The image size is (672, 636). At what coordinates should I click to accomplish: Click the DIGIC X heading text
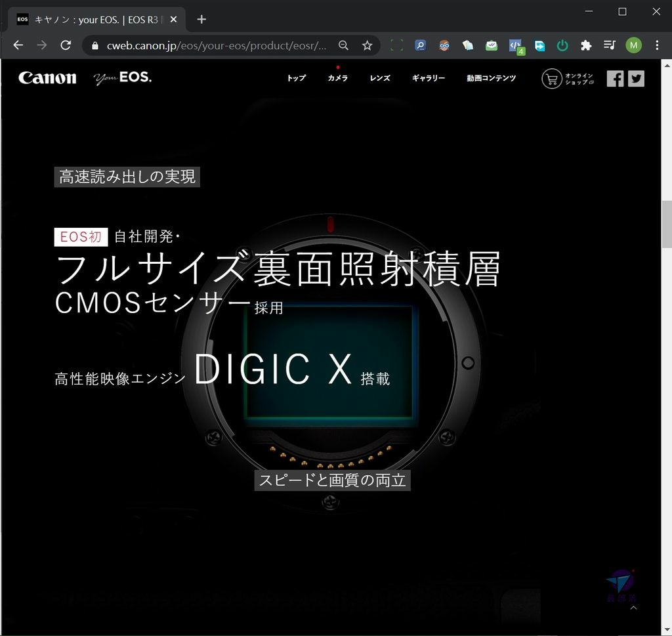[274, 369]
